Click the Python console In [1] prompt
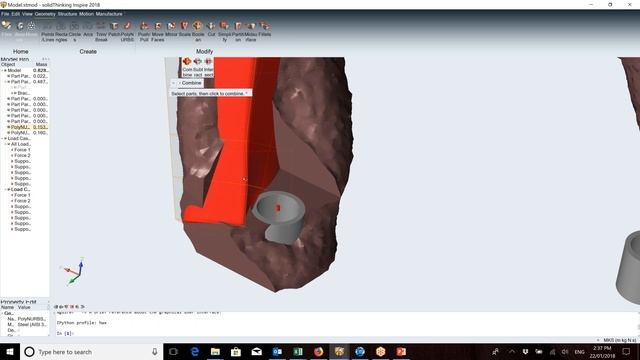Viewport: 640px width, 360px height. tap(64, 333)
